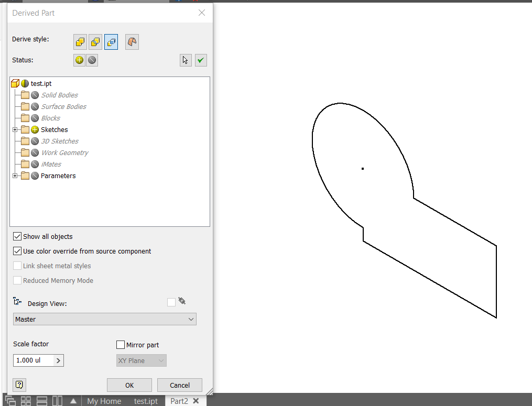Disable Use color override from source component
Image resolution: width=532 pixels, height=406 pixels.
17,251
